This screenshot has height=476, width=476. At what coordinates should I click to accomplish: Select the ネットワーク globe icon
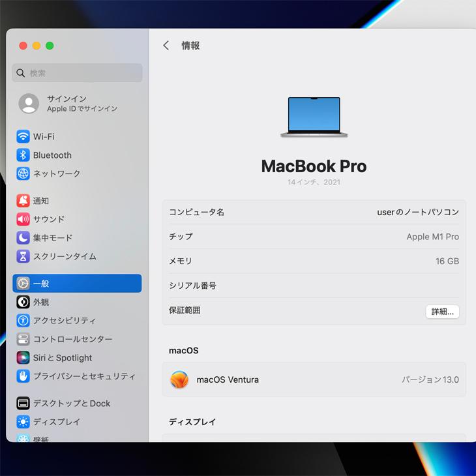tap(23, 173)
